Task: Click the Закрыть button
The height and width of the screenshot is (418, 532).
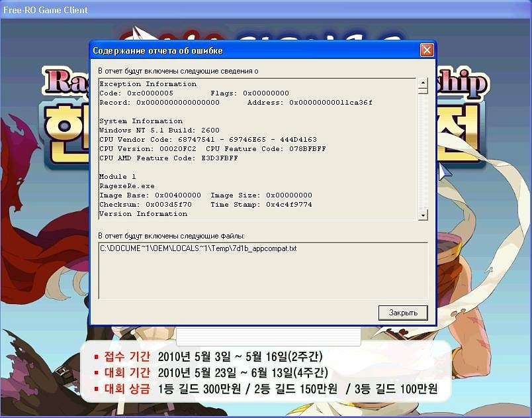Action: point(403,313)
